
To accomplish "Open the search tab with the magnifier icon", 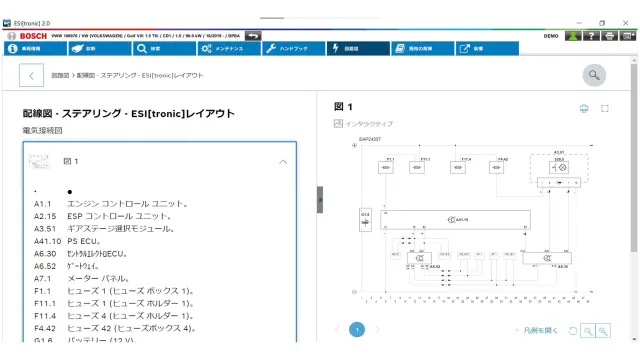I will [164, 49].
